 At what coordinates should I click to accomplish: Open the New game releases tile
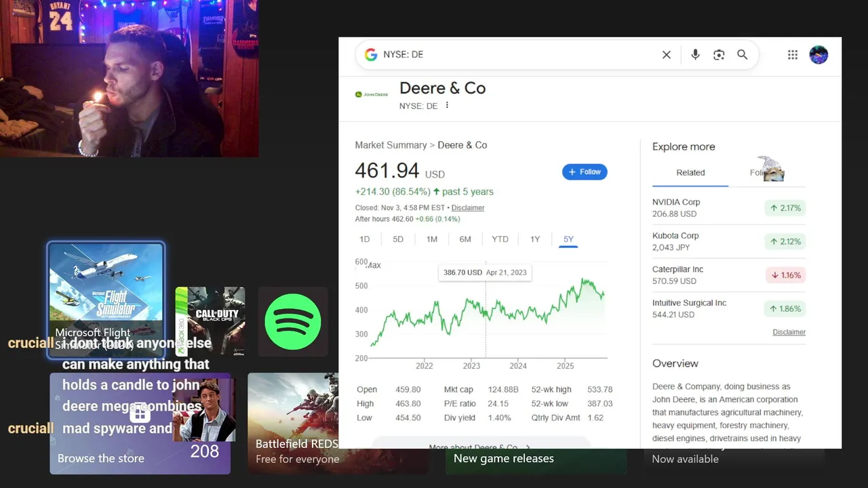[x=536, y=460]
